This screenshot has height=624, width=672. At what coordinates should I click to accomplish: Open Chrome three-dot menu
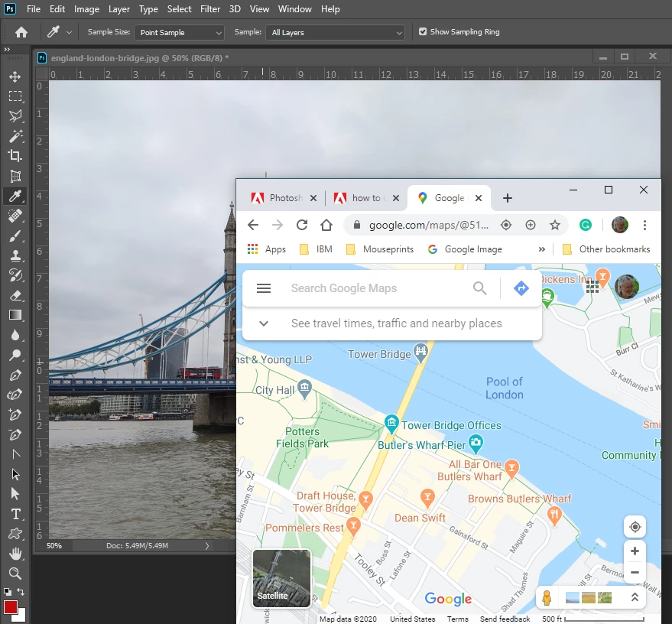(644, 225)
